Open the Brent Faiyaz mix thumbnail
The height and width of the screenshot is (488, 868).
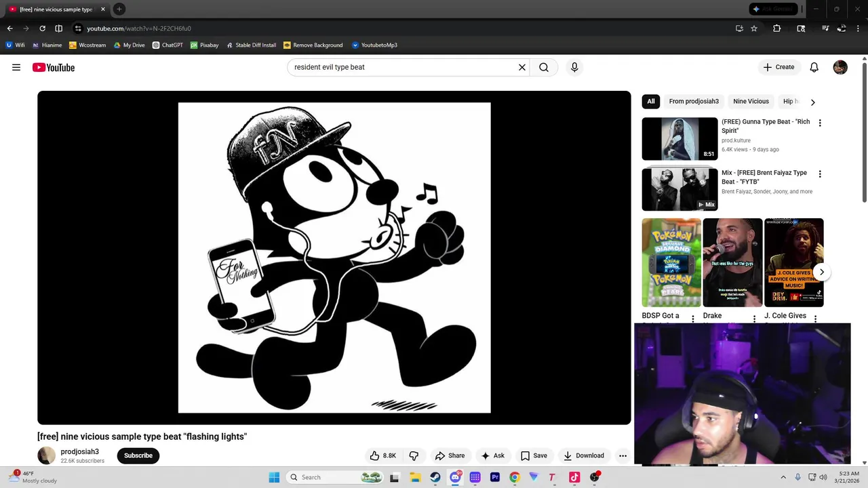tap(679, 190)
